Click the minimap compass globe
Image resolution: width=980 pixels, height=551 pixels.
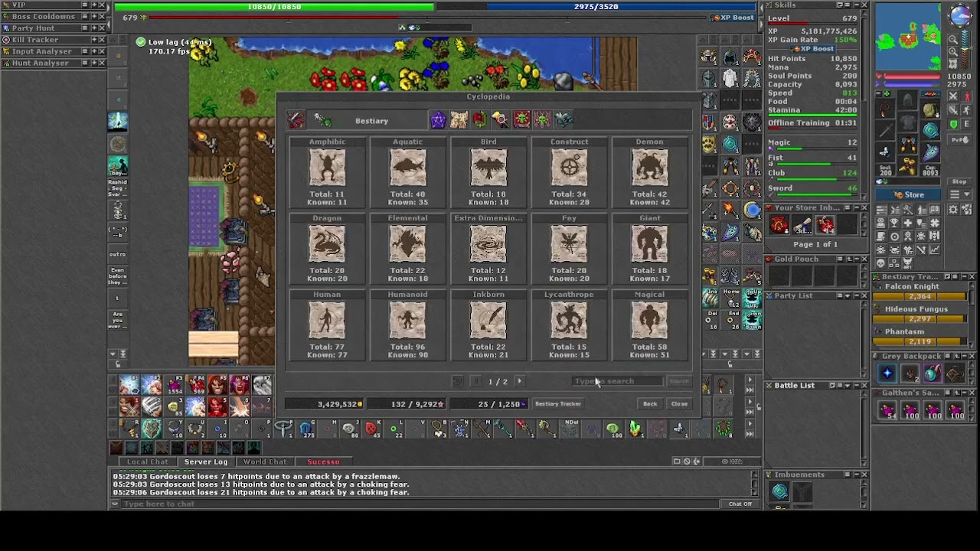[x=960, y=15]
